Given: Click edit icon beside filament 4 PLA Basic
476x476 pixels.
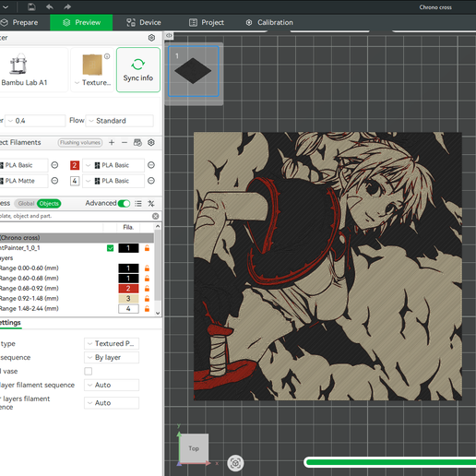Looking at the screenshot, I should tap(151, 181).
